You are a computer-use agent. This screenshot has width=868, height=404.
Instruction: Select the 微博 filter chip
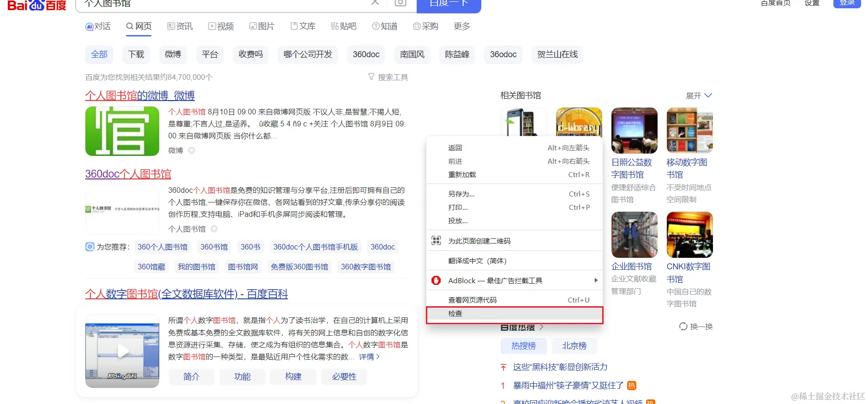173,54
